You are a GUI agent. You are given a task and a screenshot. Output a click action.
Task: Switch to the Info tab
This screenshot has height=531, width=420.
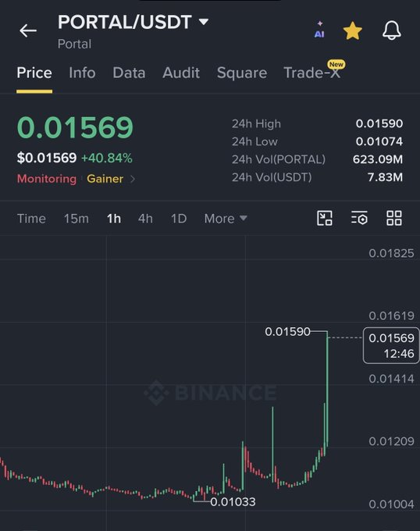pos(82,73)
